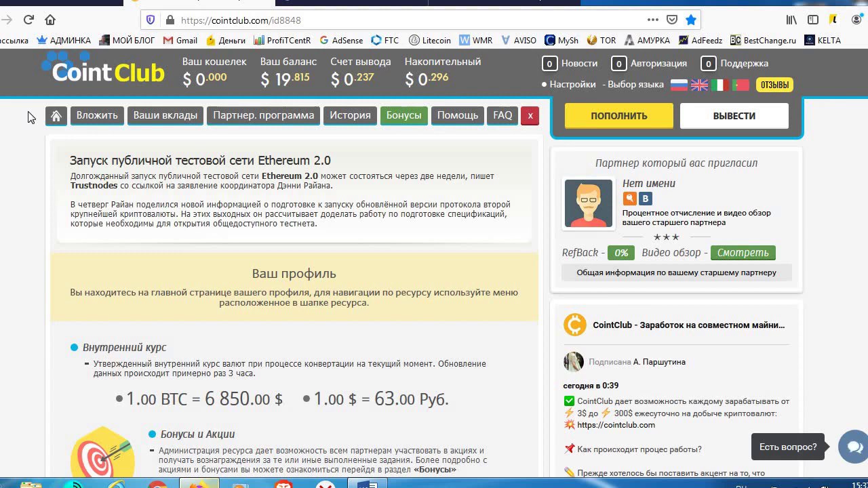The height and width of the screenshot is (488, 868).
Task: Select the Russian flag language
Action: [x=679, y=85]
